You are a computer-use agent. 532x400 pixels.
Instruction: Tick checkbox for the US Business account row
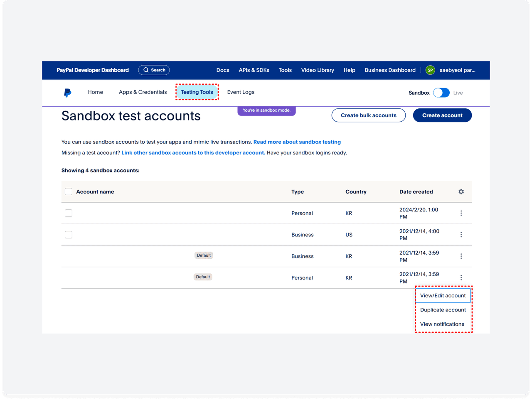[x=69, y=235]
